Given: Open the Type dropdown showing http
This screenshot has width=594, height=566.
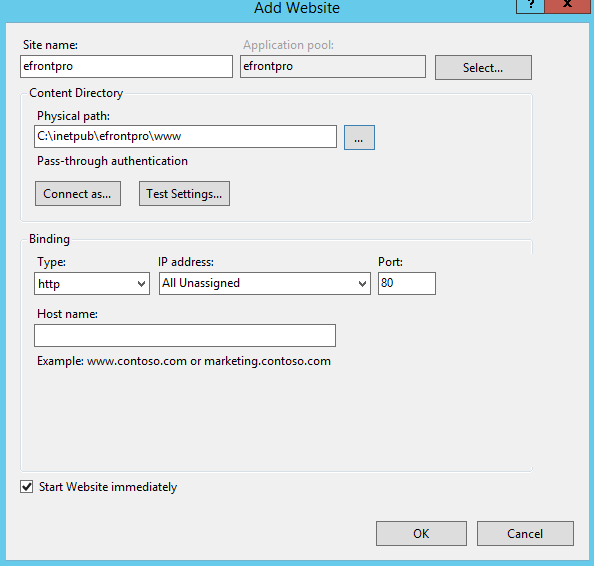Looking at the screenshot, I should pyautogui.click(x=92, y=283).
